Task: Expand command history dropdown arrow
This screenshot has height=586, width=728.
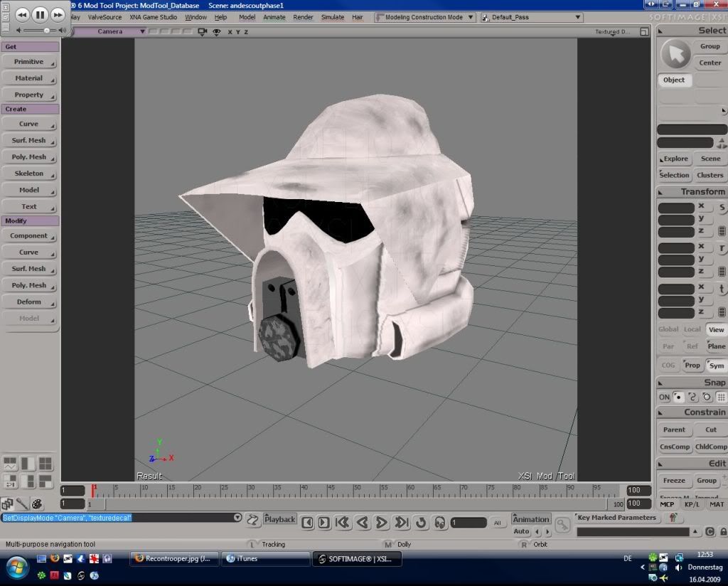Action: pos(237,517)
